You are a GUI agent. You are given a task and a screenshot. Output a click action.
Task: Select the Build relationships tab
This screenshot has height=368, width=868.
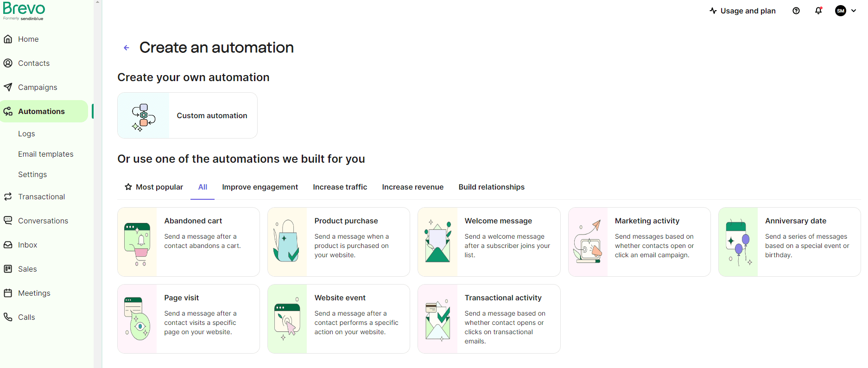point(491,187)
